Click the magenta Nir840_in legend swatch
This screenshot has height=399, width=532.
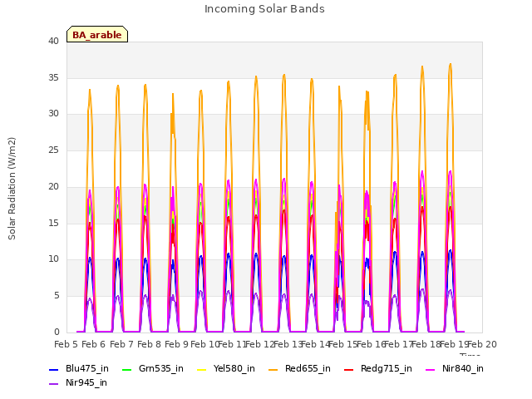pos(431,369)
